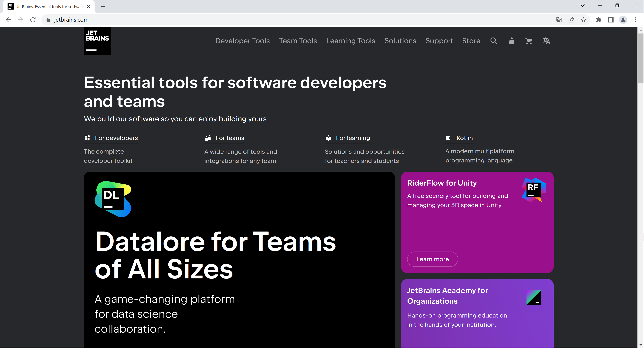Click the RiderFlow RF logo
The width and height of the screenshot is (644, 348).
pos(534,190)
